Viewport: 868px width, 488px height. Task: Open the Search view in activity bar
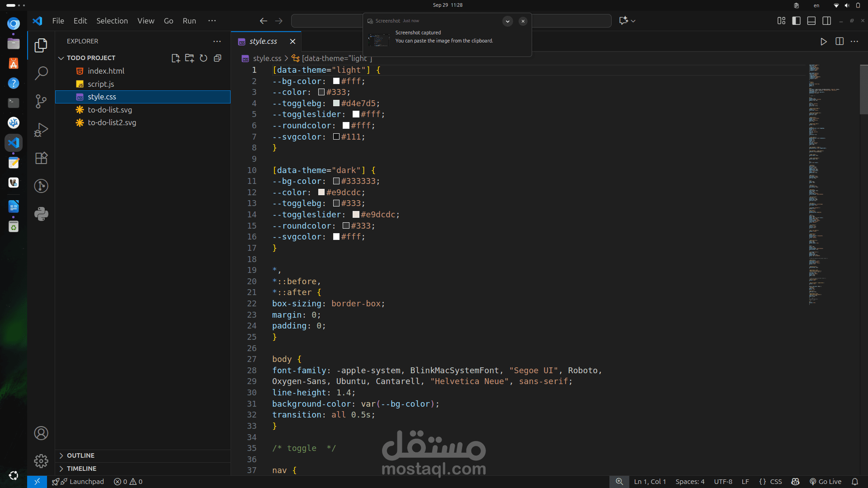41,73
